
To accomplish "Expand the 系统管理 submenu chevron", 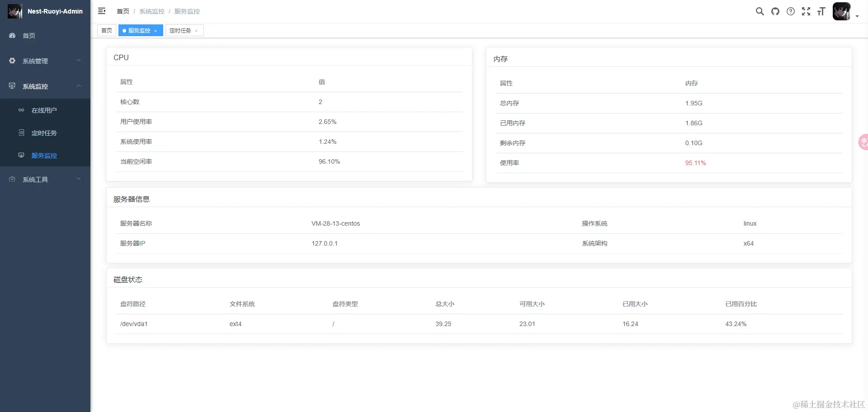I will 79,60.
